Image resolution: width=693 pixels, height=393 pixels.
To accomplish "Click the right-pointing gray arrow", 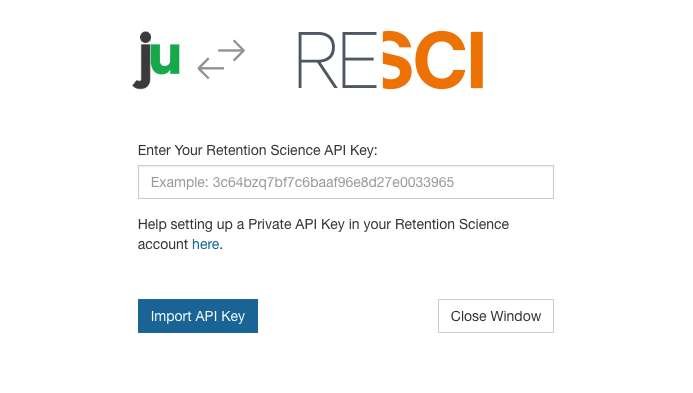I will point(231,50).
